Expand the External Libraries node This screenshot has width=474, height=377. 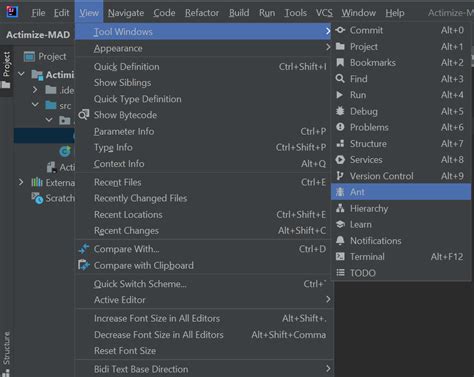tap(21, 182)
